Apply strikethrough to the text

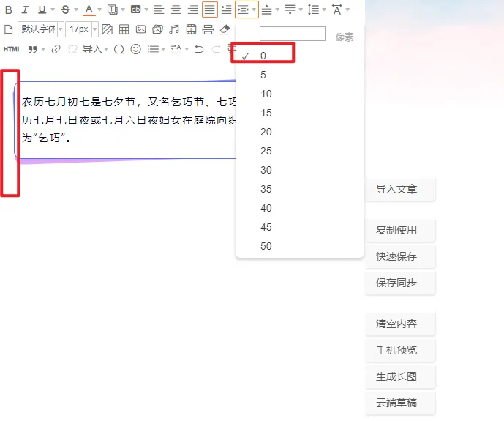[66, 10]
